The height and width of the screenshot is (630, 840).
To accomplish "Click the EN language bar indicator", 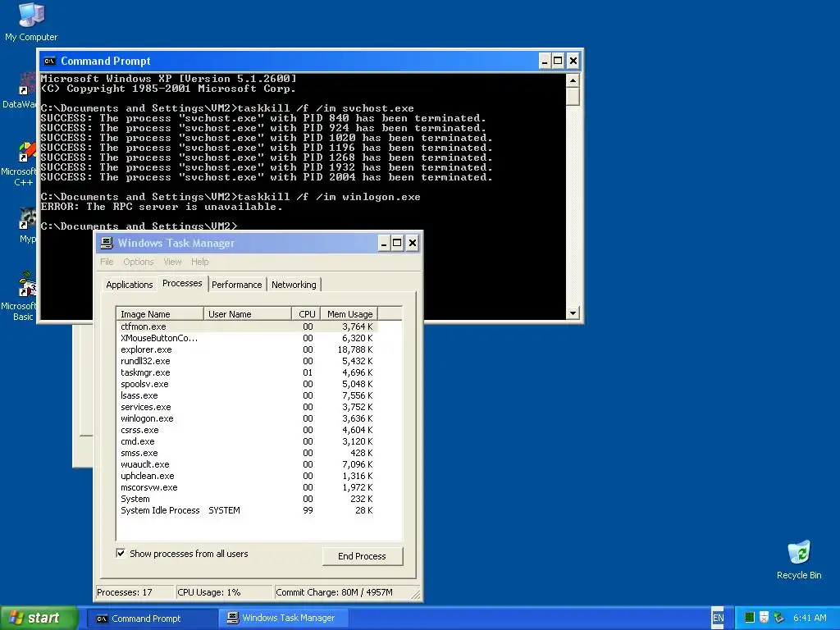I will coord(718,618).
